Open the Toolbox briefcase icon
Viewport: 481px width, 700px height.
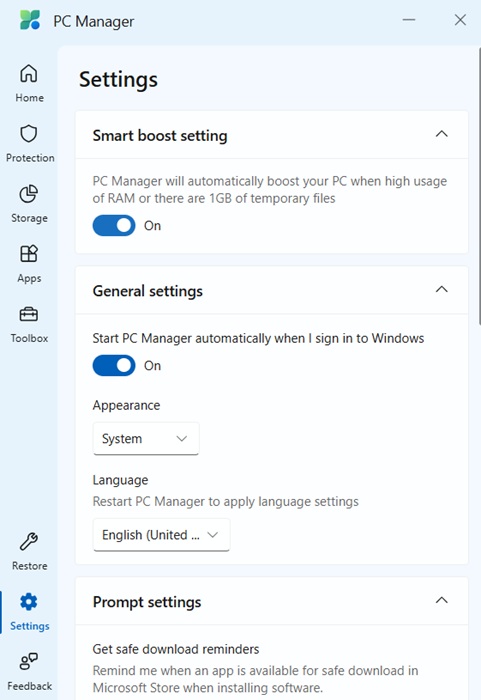29,314
